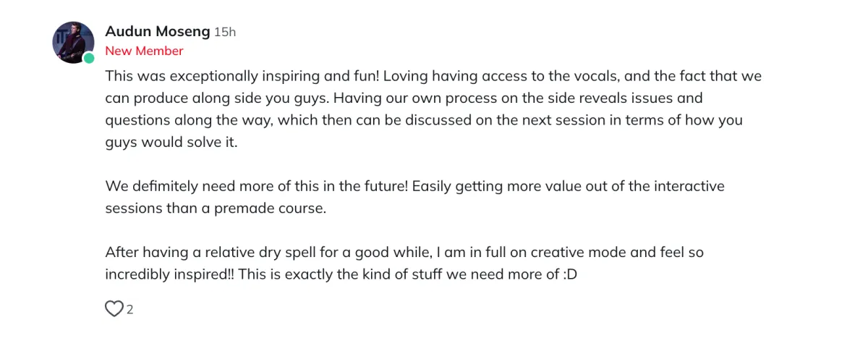This screenshot has height=341, width=868.
Task: Click the line starting 'After having a relative dry spell'
Action: pyautogui.click(x=404, y=253)
